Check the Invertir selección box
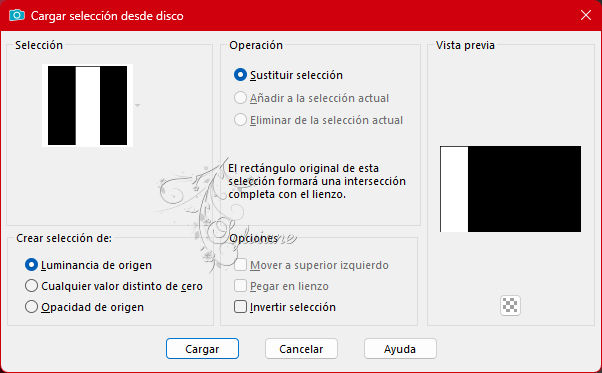Image resolution: width=602 pixels, height=373 pixels. tap(285, 307)
